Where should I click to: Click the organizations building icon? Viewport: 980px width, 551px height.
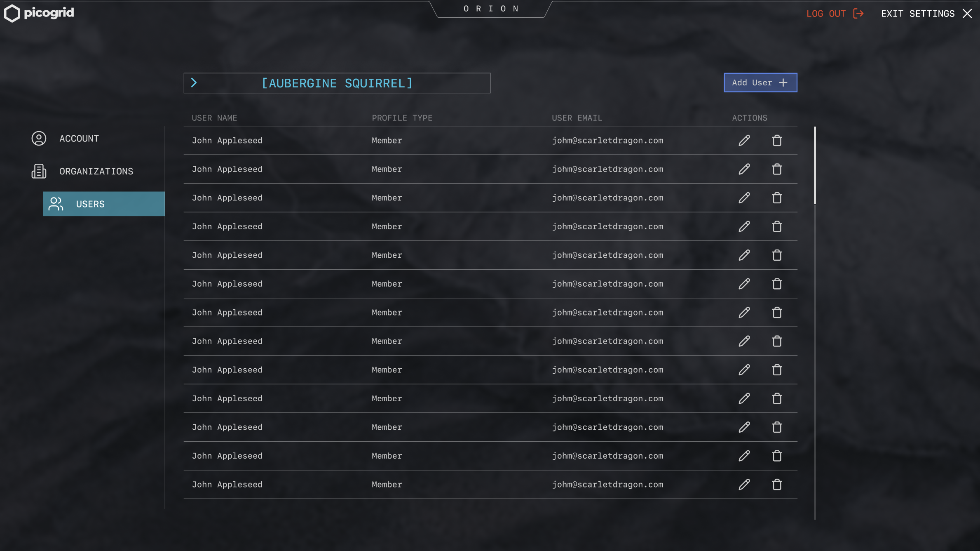39,171
